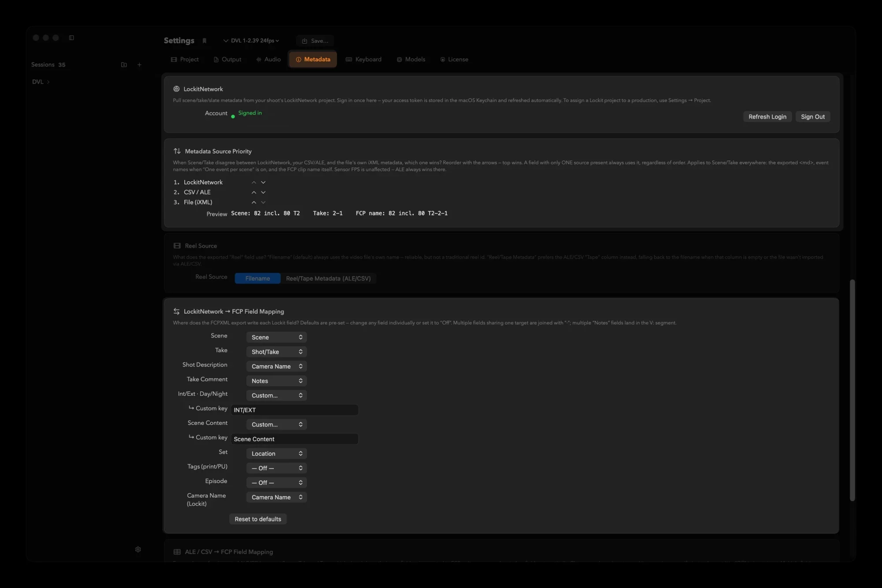Switch to the Keyboard tab
882x588 pixels.
click(x=364, y=60)
